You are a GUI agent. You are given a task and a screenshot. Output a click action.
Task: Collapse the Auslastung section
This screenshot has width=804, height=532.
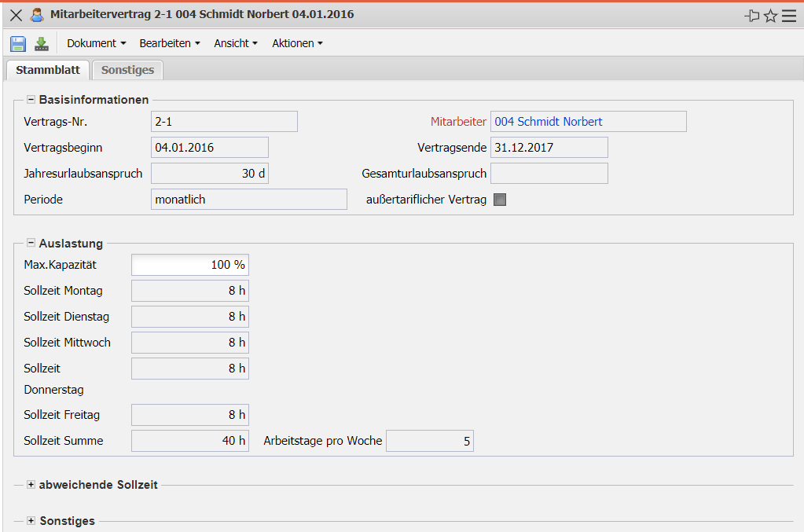pos(31,244)
